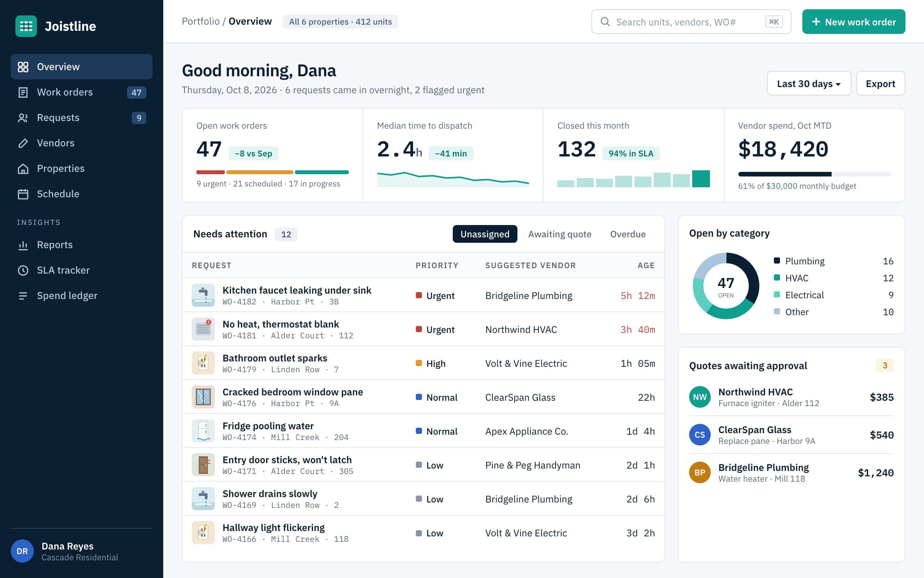Switch to the Awaiting quote tab
This screenshot has width=924, height=578.
pos(560,234)
